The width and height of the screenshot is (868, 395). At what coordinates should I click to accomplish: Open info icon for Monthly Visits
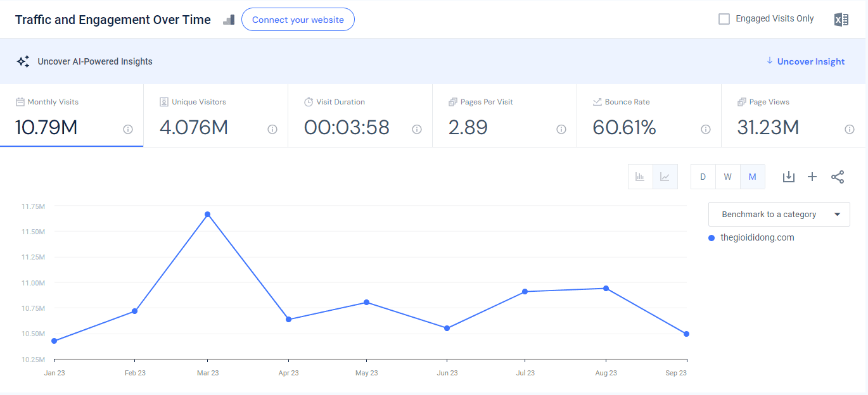tap(128, 129)
